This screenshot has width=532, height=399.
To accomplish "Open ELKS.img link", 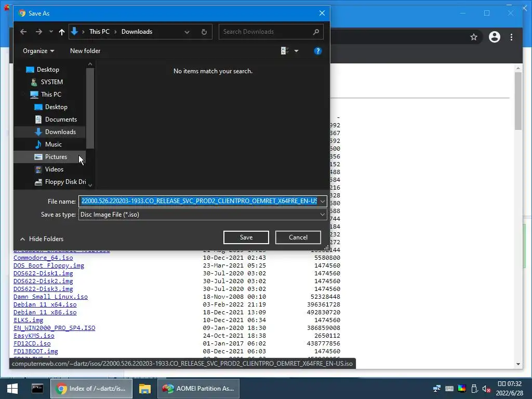I will pyautogui.click(x=29, y=320).
